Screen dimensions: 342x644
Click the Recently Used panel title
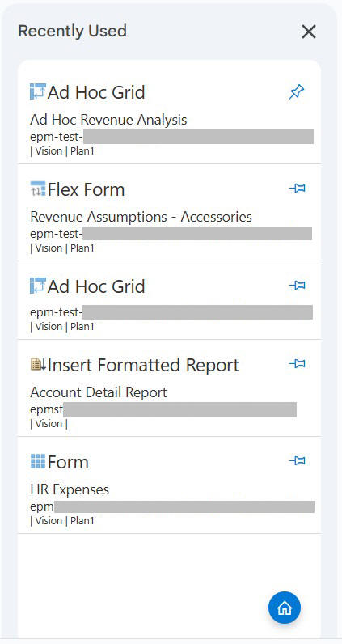[72, 32]
